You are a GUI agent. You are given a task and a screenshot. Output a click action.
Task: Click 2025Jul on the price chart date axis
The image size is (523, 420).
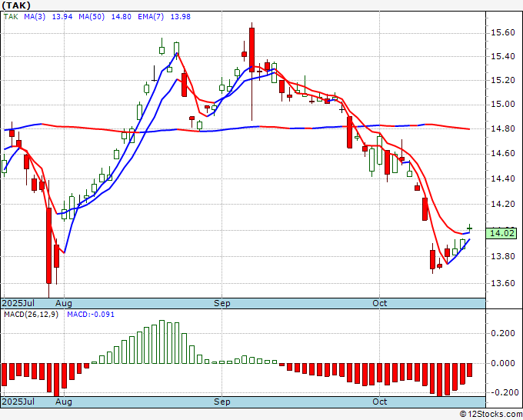[x=18, y=303]
